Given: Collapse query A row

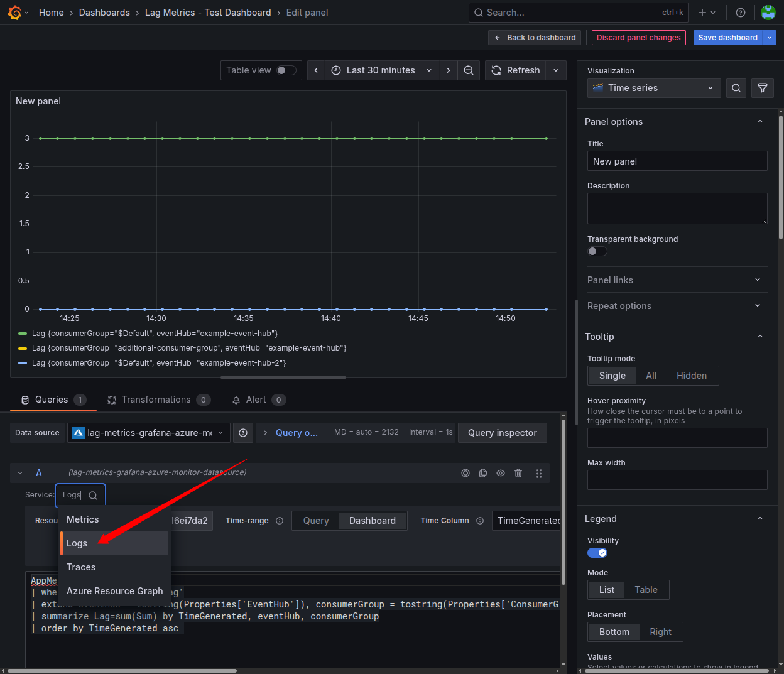Looking at the screenshot, I should point(20,473).
